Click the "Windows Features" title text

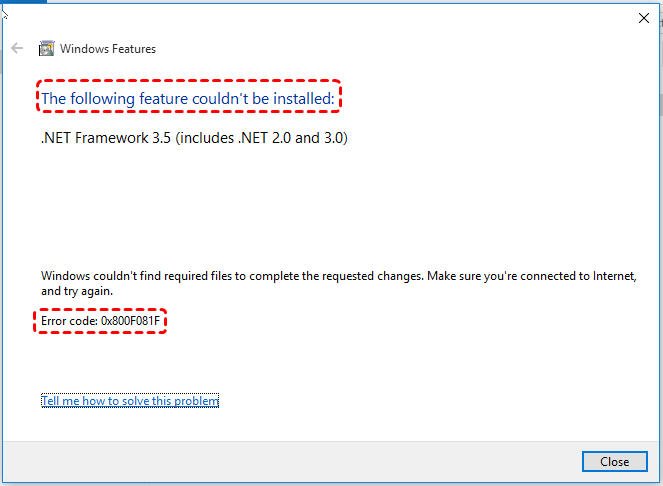108,48
